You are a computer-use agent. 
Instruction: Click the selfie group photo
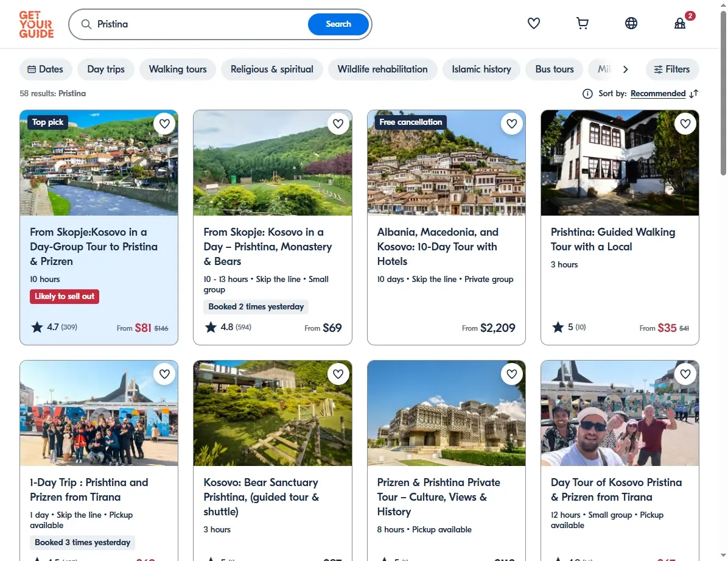click(x=620, y=413)
